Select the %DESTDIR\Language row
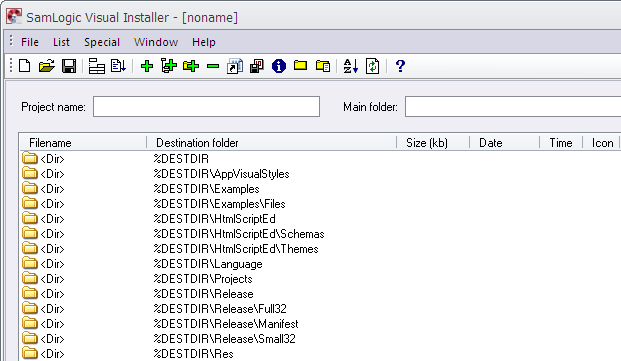The width and height of the screenshot is (621, 361). click(x=320, y=264)
